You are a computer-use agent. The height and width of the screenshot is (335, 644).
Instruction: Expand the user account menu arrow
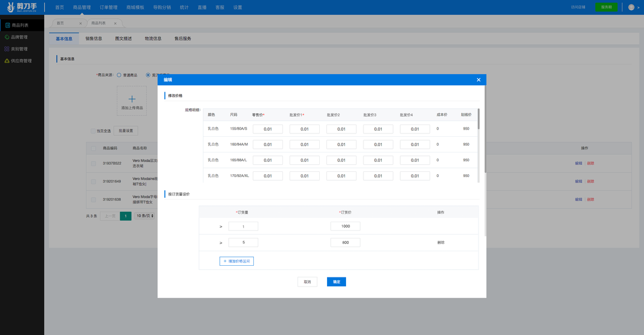click(x=639, y=7)
